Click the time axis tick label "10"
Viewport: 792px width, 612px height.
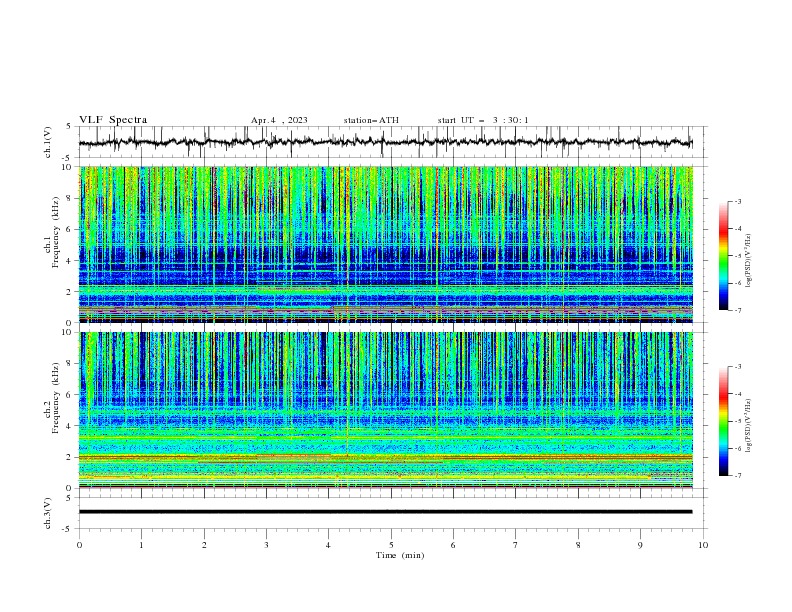point(703,545)
